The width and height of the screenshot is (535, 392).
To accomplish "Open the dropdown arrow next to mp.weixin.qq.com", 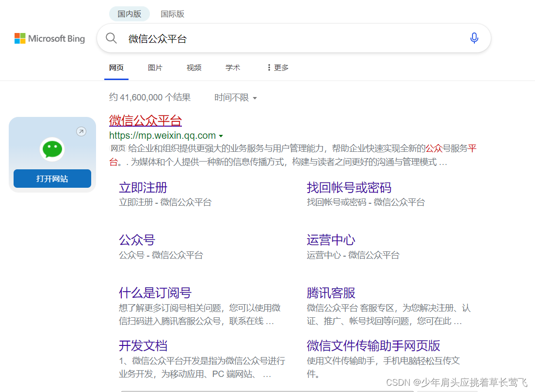I will (221, 136).
